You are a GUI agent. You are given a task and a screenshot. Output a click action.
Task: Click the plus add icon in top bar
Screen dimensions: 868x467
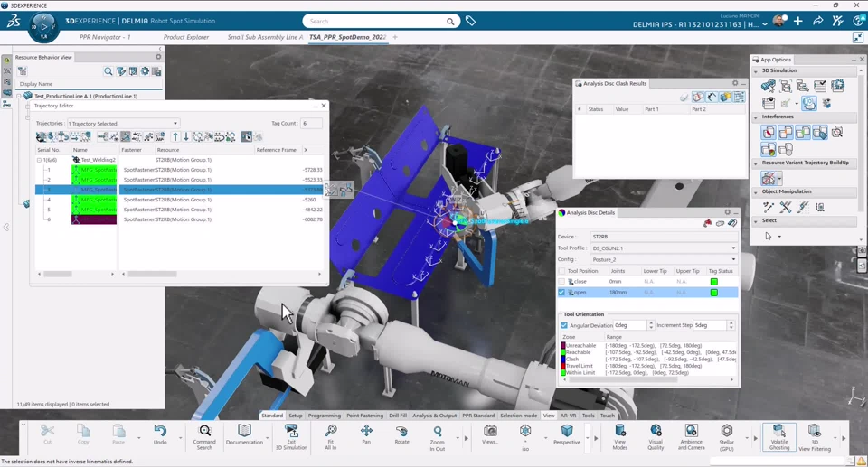[x=797, y=21]
